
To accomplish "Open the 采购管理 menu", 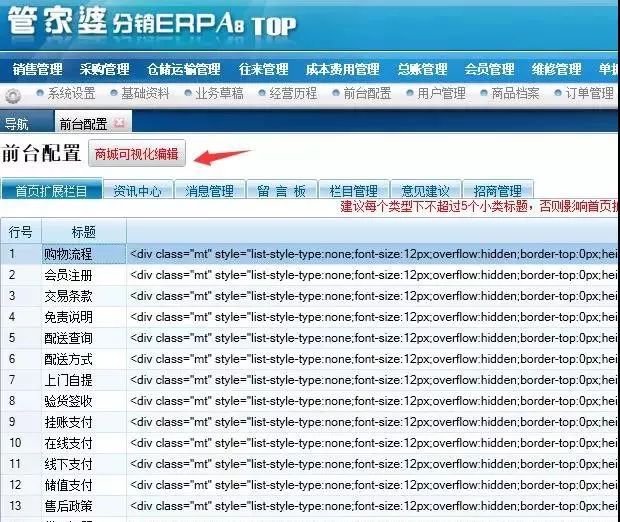I will [105, 69].
